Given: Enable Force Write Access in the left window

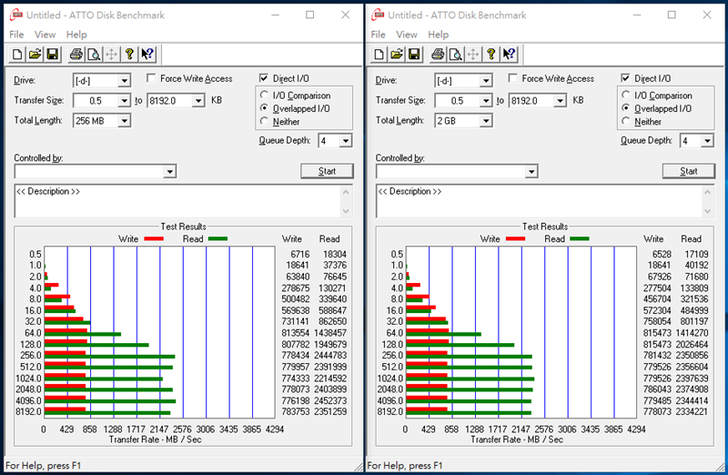Looking at the screenshot, I should (152, 79).
